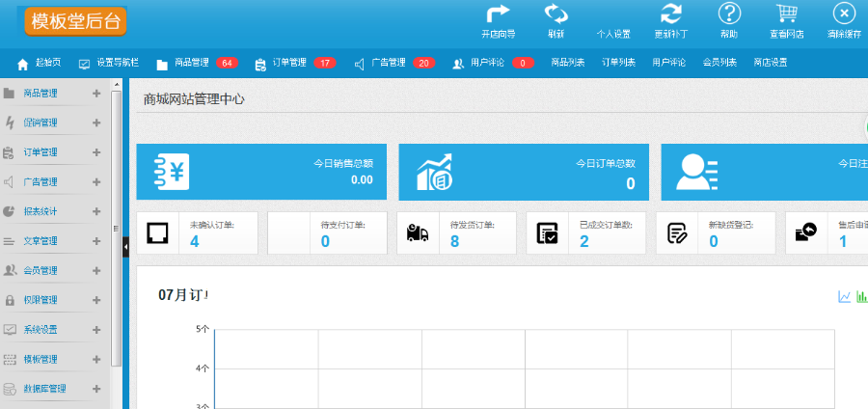The width and height of the screenshot is (868, 409).
Task: Click the 刷新 refresh icon
Action: (556, 14)
